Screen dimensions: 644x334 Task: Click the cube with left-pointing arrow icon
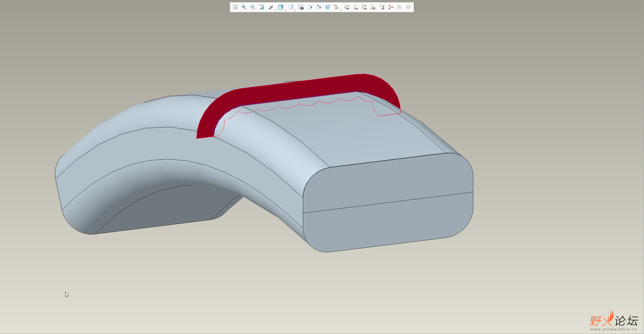(310, 7)
